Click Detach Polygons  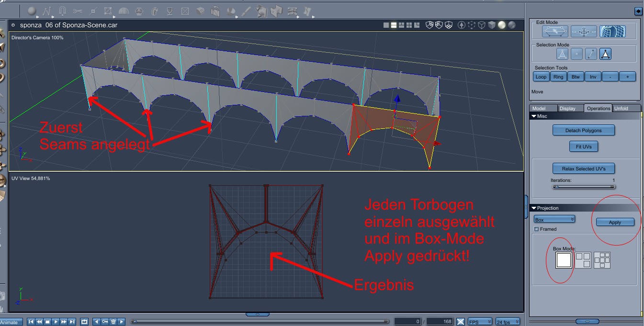coord(583,130)
